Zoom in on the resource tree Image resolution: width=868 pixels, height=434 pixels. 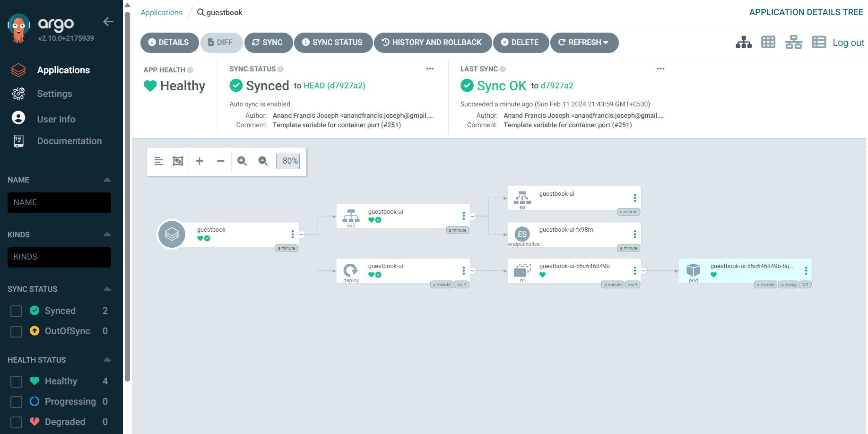pyautogui.click(x=242, y=161)
